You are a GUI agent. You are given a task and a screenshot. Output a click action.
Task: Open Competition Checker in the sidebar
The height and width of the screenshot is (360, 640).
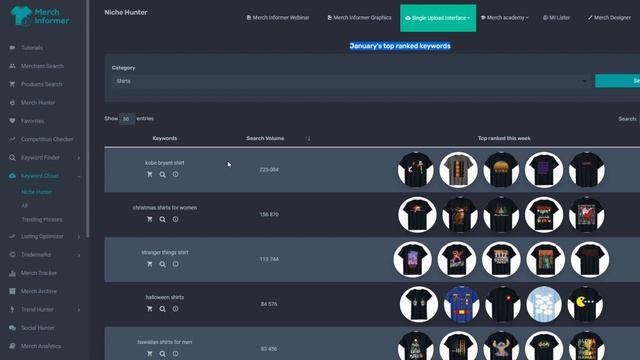tap(47, 139)
